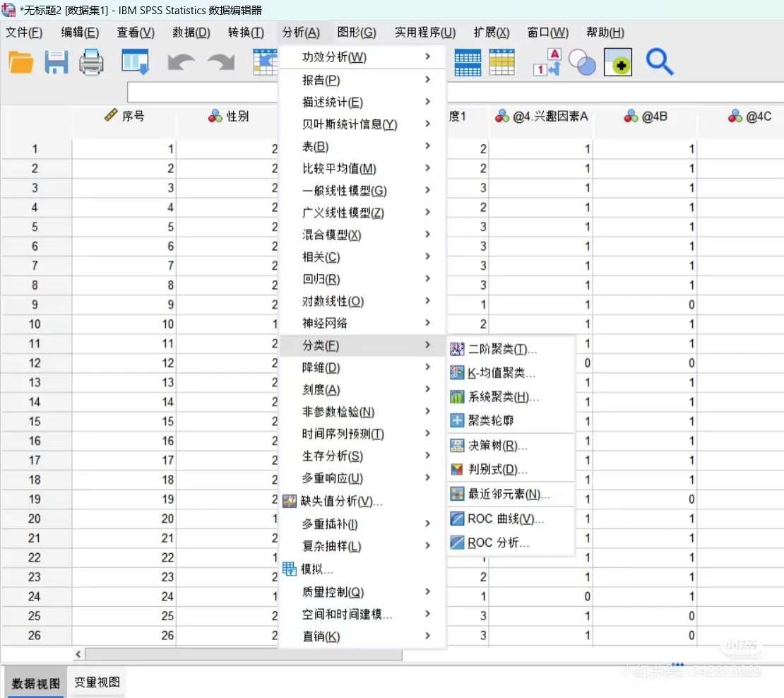Screen dimensions: 784x698
Task: Expand the 相关(C) submenu
Action: (362, 257)
